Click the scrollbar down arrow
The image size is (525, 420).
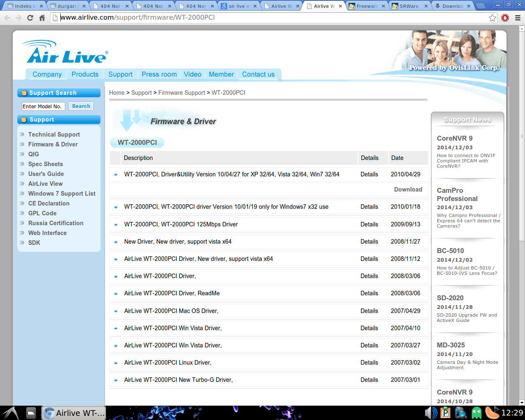[522, 402]
